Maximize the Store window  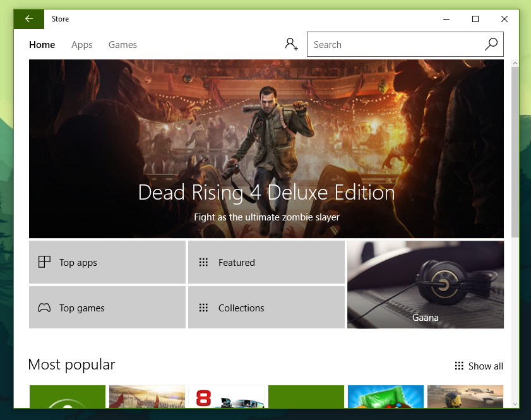tap(475, 19)
